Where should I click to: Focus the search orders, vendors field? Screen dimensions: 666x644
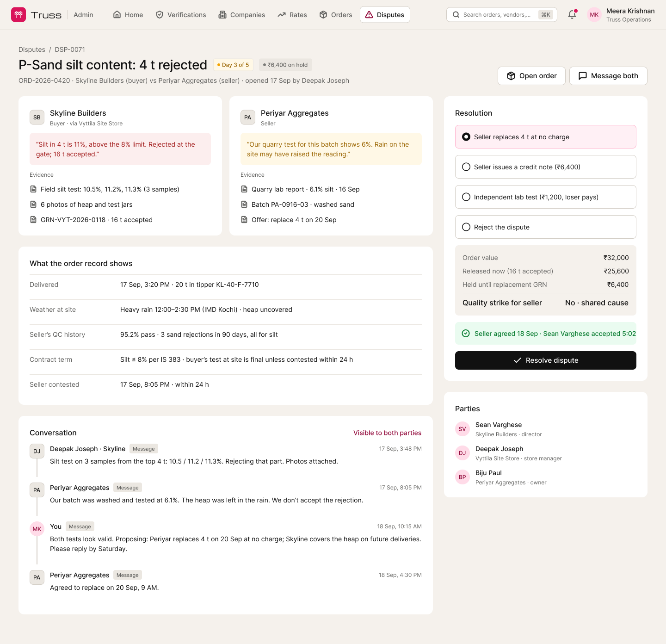[x=502, y=15]
